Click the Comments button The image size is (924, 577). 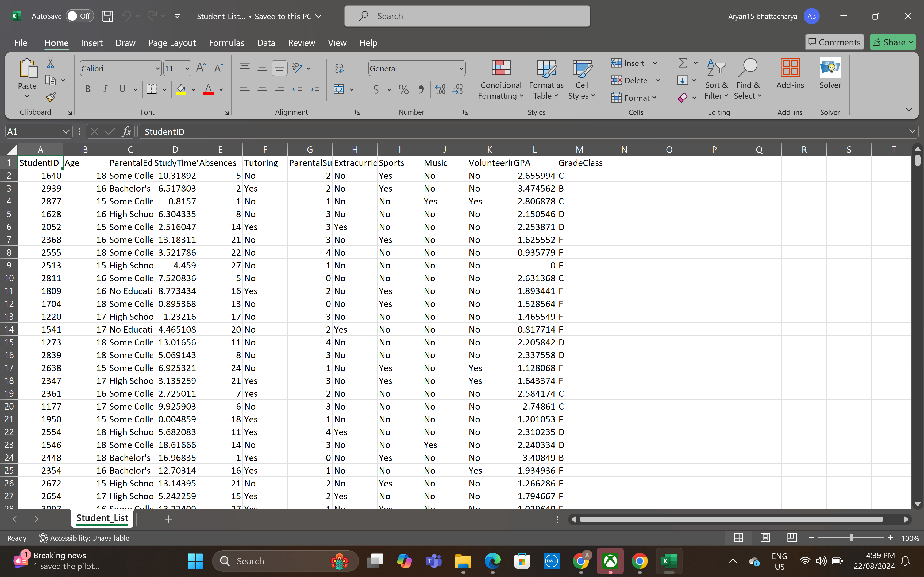click(834, 42)
